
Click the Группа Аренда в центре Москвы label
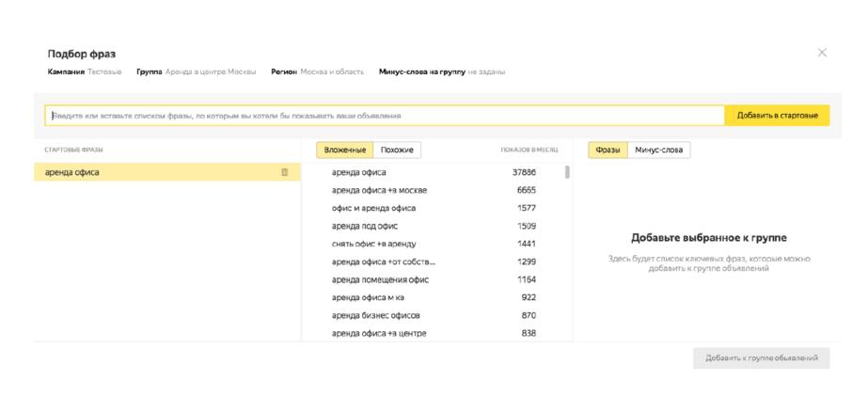[197, 72]
